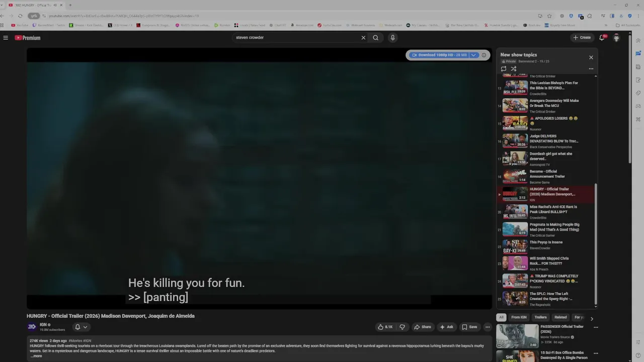Open the notifications bell in header
Screen dimensions: 644x362
point(602,38)
